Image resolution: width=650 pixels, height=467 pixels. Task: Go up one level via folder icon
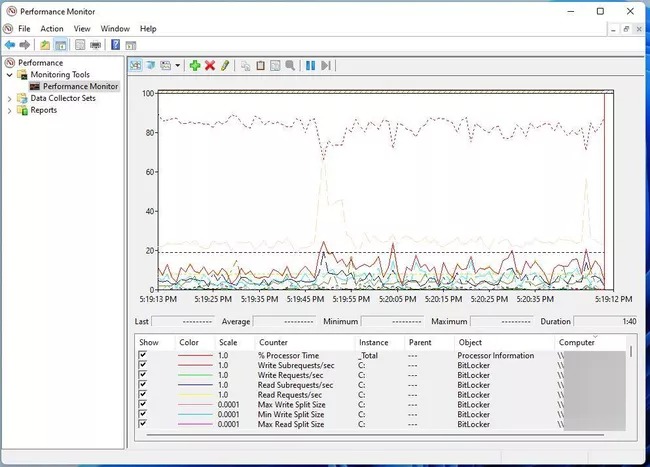[45, 45]
